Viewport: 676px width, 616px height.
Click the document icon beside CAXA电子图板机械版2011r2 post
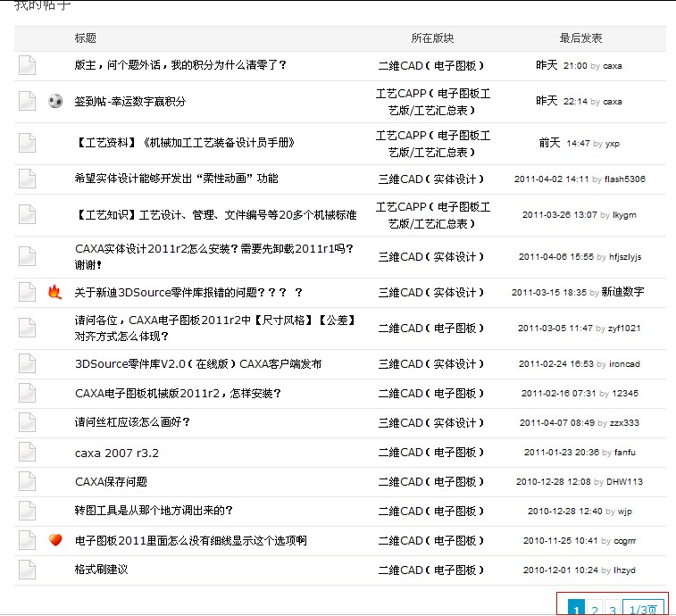pyautogui.click(x=27, y=393)
